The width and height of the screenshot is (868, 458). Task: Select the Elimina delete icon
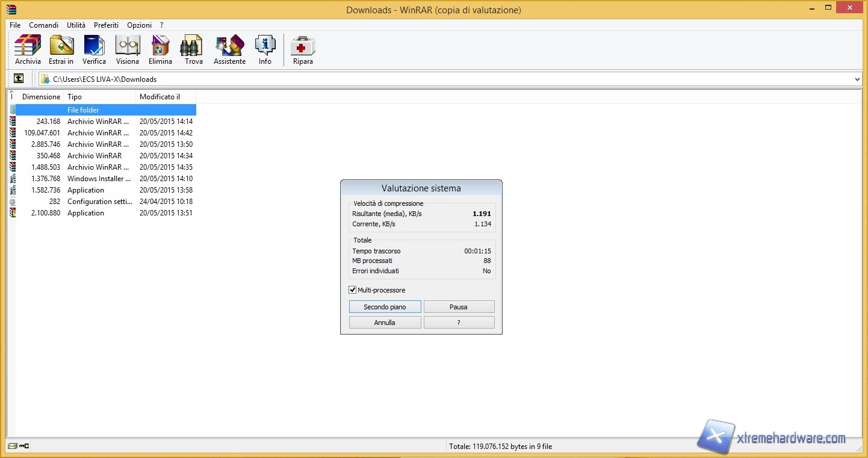(x=160, y=49)
